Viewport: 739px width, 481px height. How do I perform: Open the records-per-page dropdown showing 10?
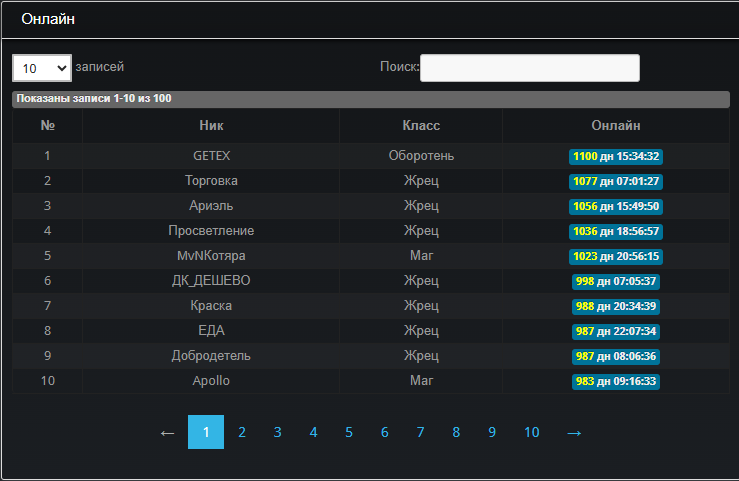(42, 68)
